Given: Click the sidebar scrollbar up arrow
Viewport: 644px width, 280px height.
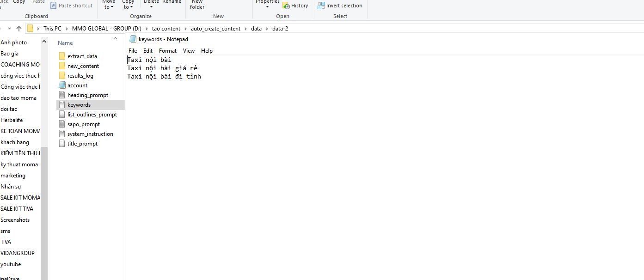Looking at the screenshot, I should tap(44, 41).
